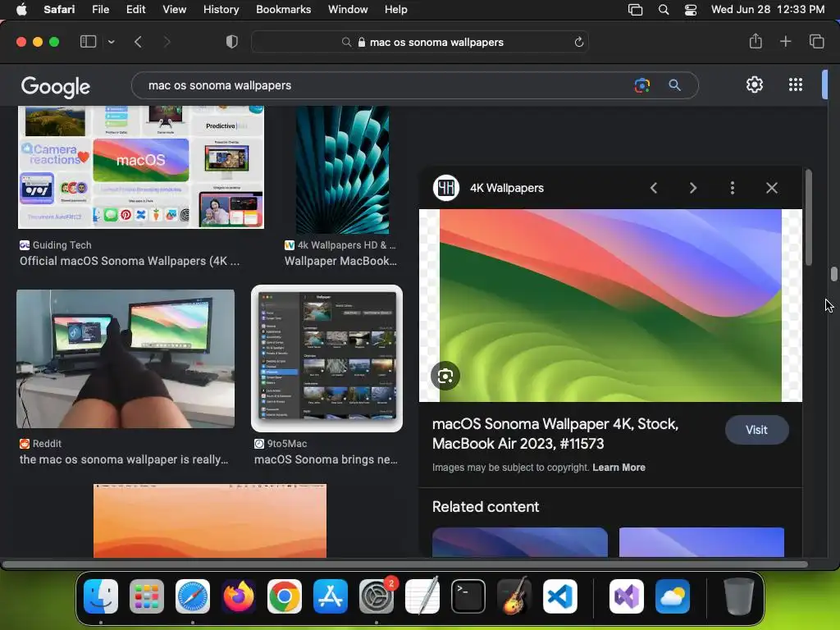Reload the current page

(578, 42)
